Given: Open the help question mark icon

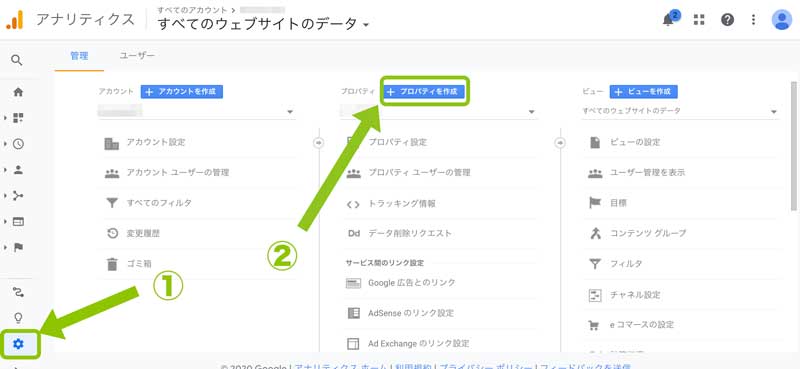Looking at the screenshot, I should pos(727,20).
